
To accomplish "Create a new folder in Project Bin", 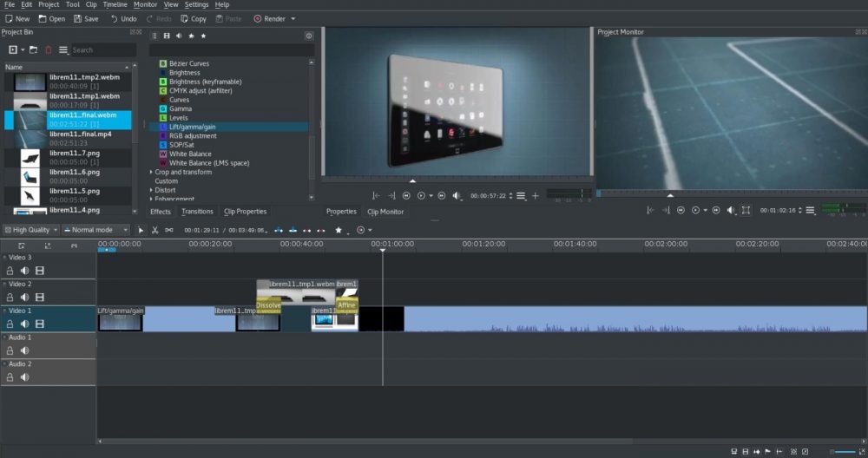I will (33, 49).
